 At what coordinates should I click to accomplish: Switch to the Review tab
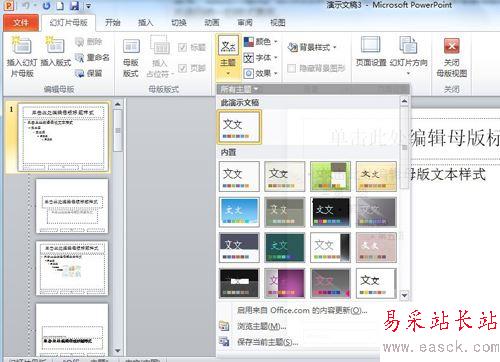point(245,23)
